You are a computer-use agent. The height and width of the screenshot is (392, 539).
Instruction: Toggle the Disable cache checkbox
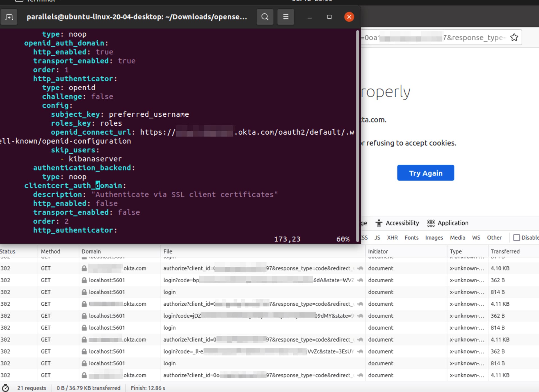516,237
